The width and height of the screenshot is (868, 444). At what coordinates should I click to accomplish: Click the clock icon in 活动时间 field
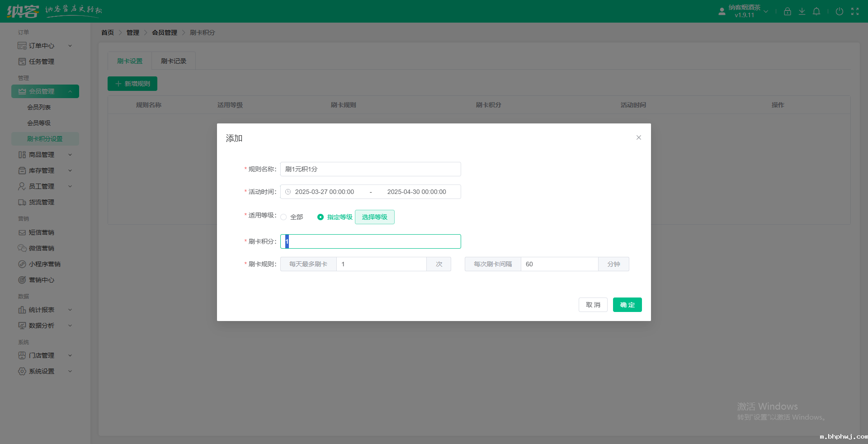pos(288,192)
